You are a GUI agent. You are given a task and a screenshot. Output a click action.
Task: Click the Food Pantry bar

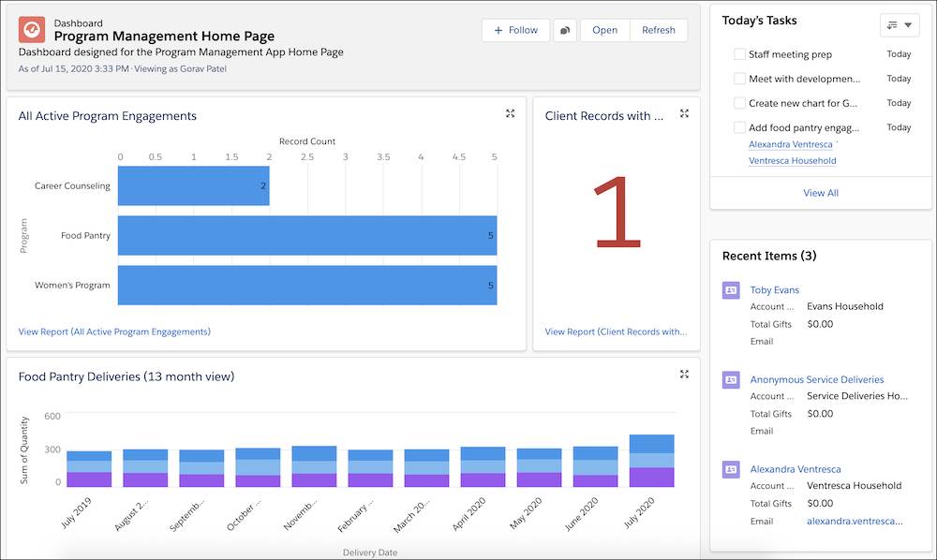point(307,235)
